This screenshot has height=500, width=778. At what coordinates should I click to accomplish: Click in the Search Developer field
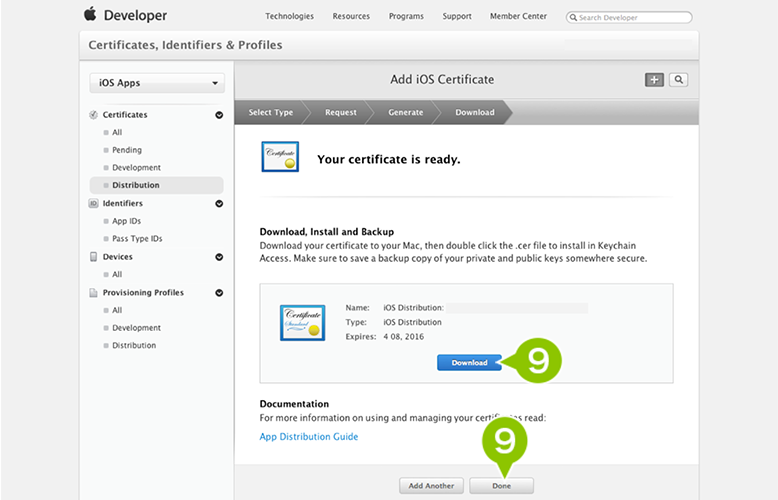click(629, 17)
